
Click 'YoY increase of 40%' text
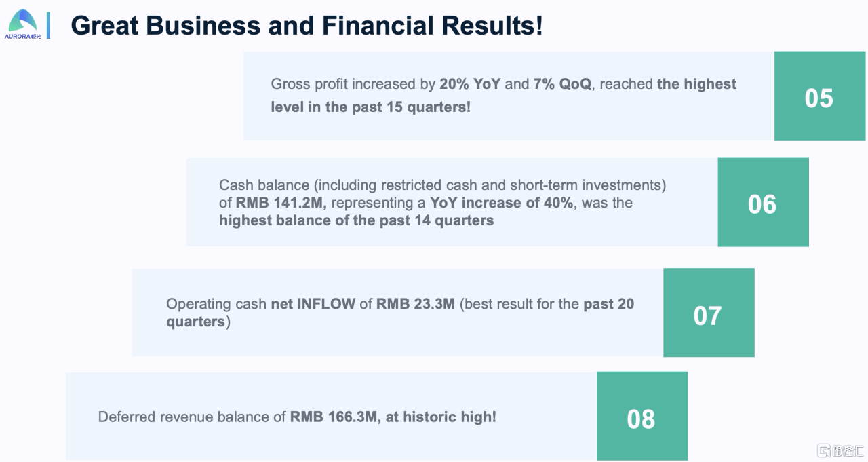(x=502, y=203)
